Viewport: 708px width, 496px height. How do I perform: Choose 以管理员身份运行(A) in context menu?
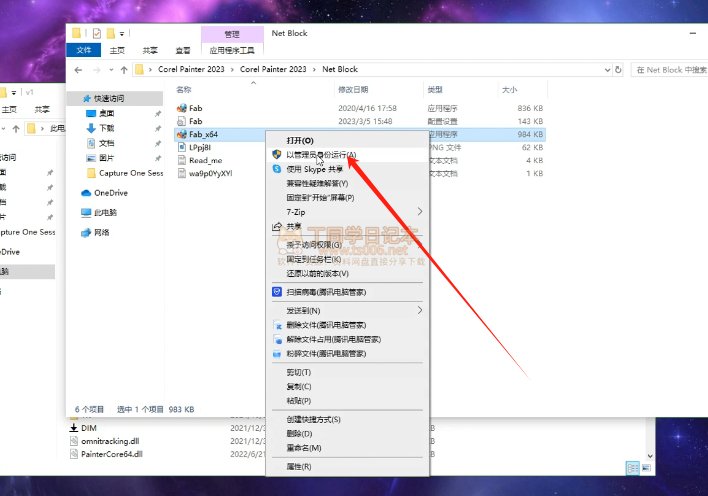[x=347, y=155]
